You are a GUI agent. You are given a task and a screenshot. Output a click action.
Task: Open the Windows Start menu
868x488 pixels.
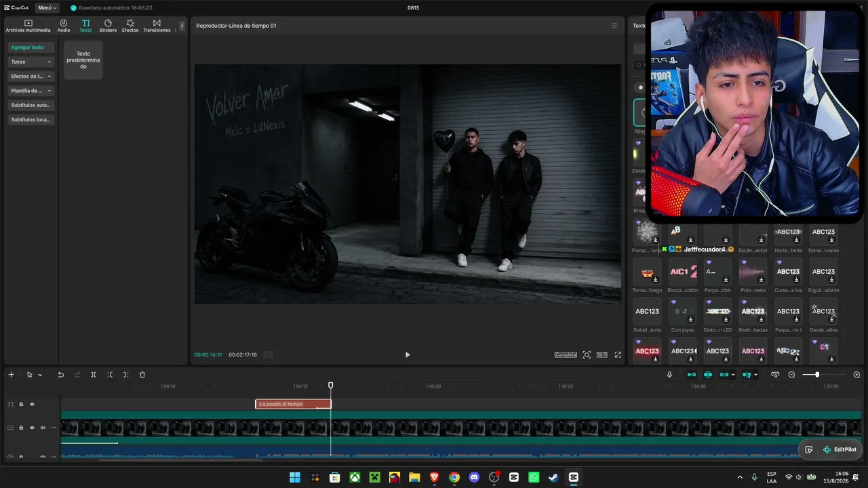coord(295,477)
